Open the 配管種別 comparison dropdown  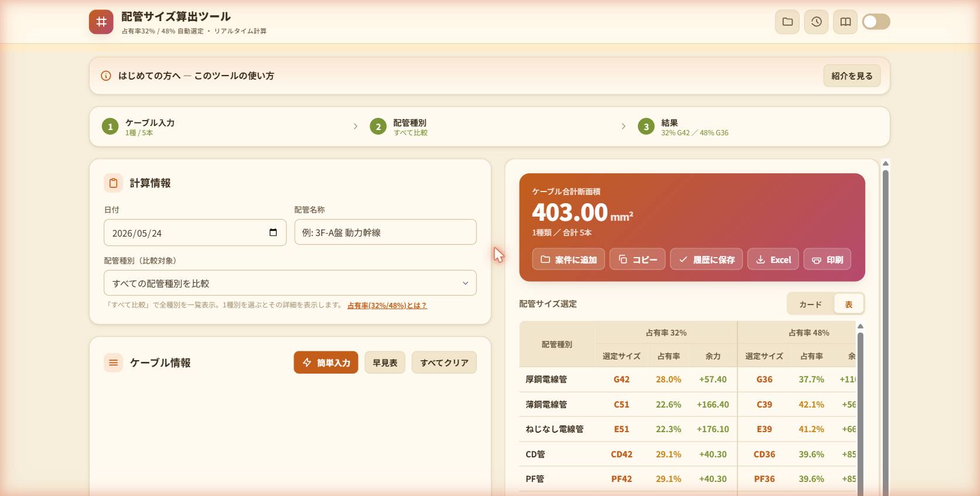click(290, 283)
